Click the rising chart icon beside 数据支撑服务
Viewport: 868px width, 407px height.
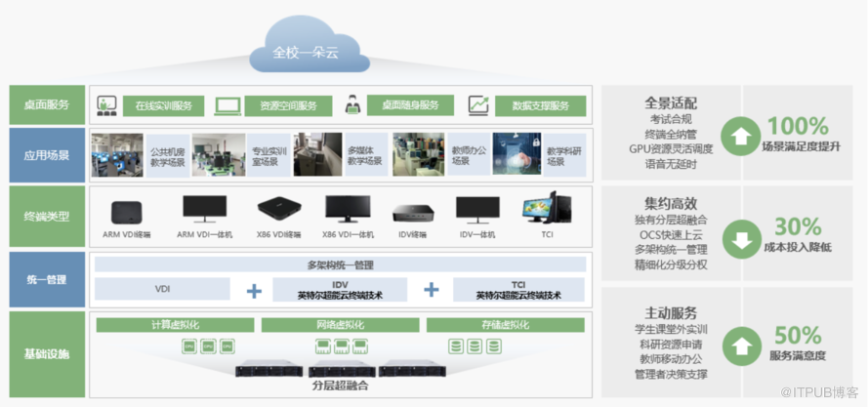pos(477,105)
